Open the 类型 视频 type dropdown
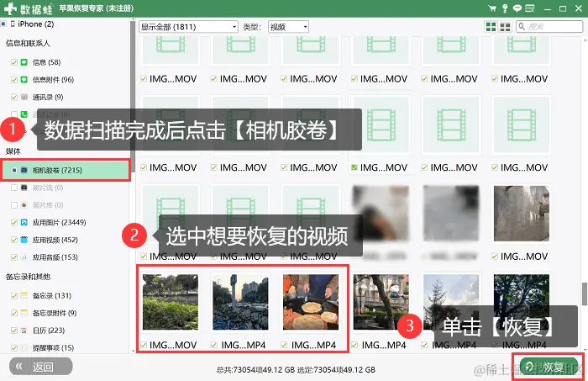 pos(288,27)
